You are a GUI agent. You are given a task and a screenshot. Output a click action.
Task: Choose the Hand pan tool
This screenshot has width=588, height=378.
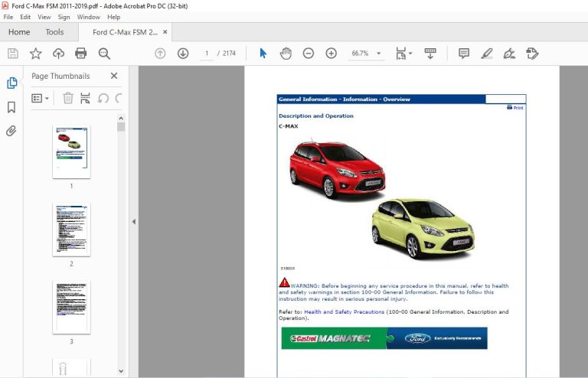pos(286,54)
